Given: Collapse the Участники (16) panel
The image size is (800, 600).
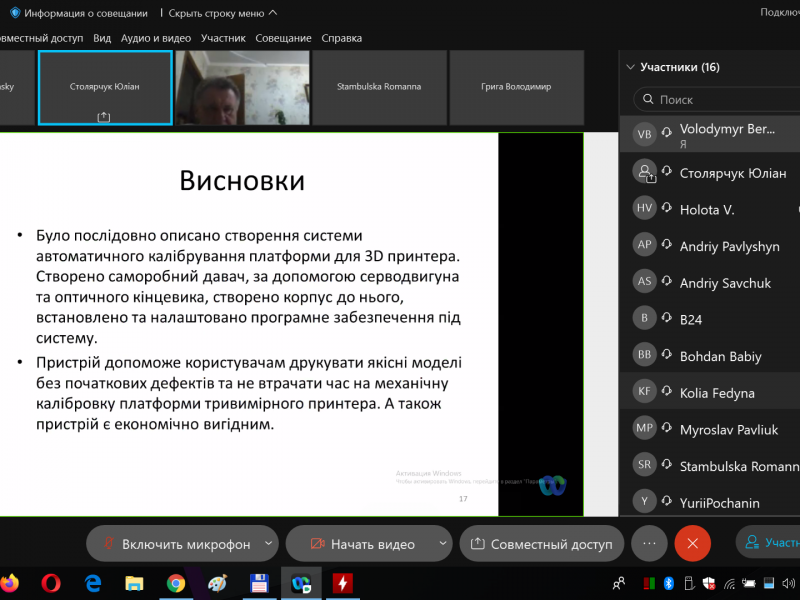Looking at the screenshot, I should tap(630, 68).
